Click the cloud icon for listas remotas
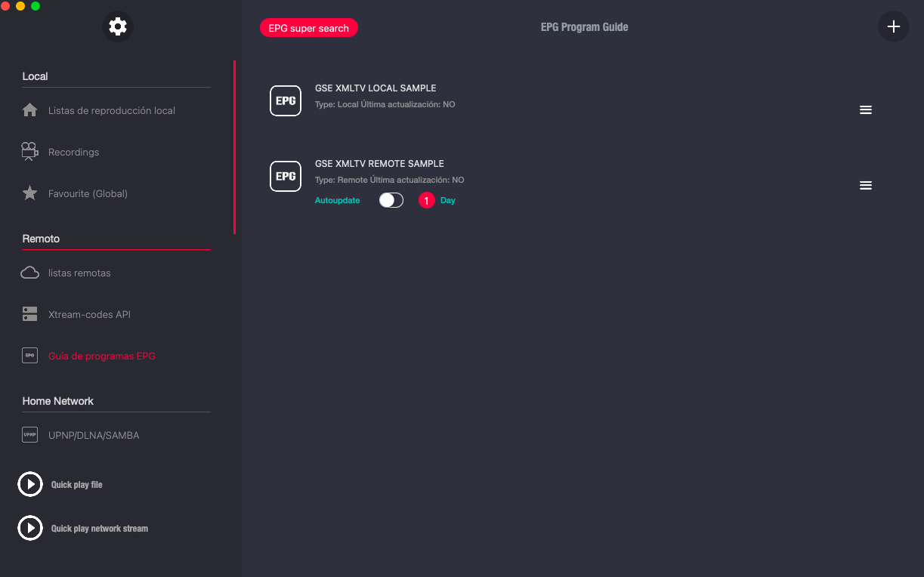The width and height of the screenshot is (924, 577). point(30,273)
